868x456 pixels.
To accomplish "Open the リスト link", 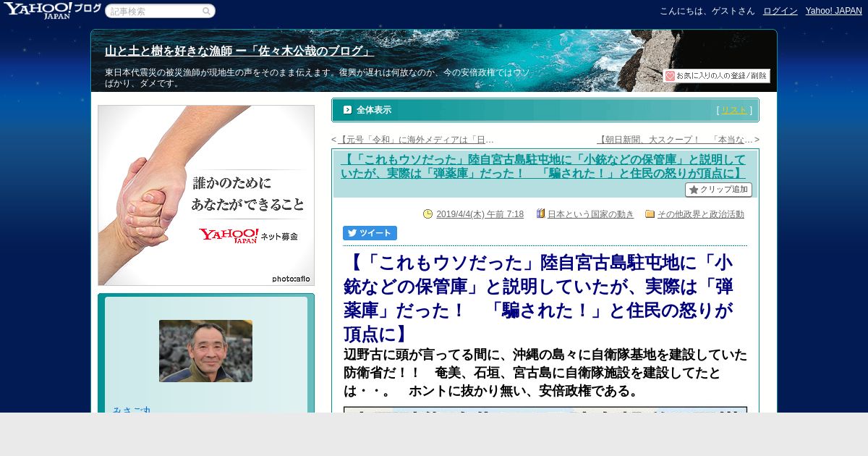I will tap(734, 110).
